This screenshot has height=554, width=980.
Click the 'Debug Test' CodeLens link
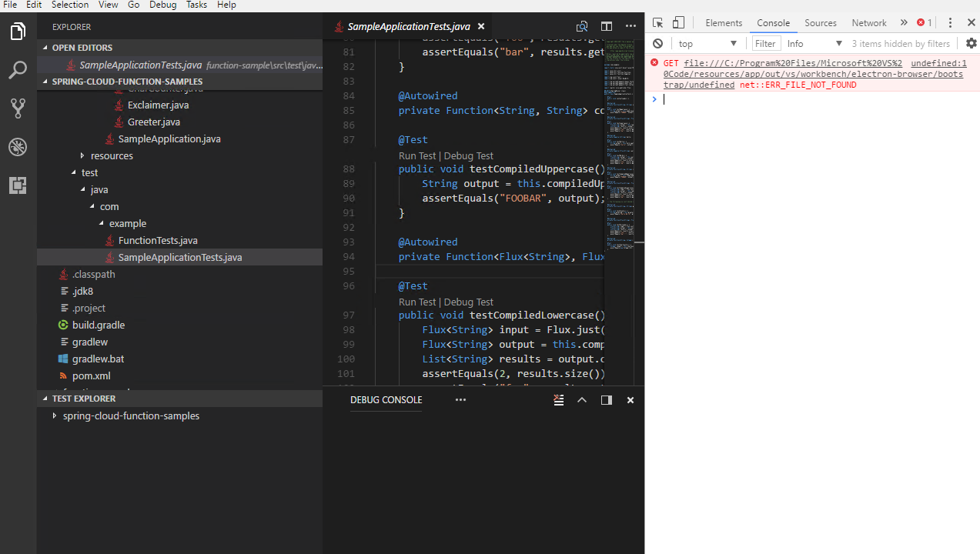468,155
